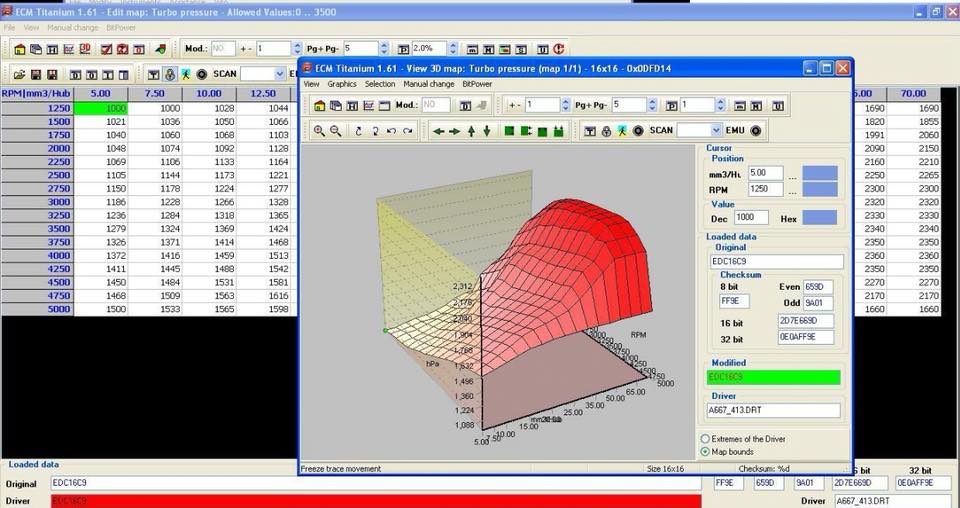960x508 pixels.
Task: Open Manual change menu in 3D map window
Action: coord(429,84)
